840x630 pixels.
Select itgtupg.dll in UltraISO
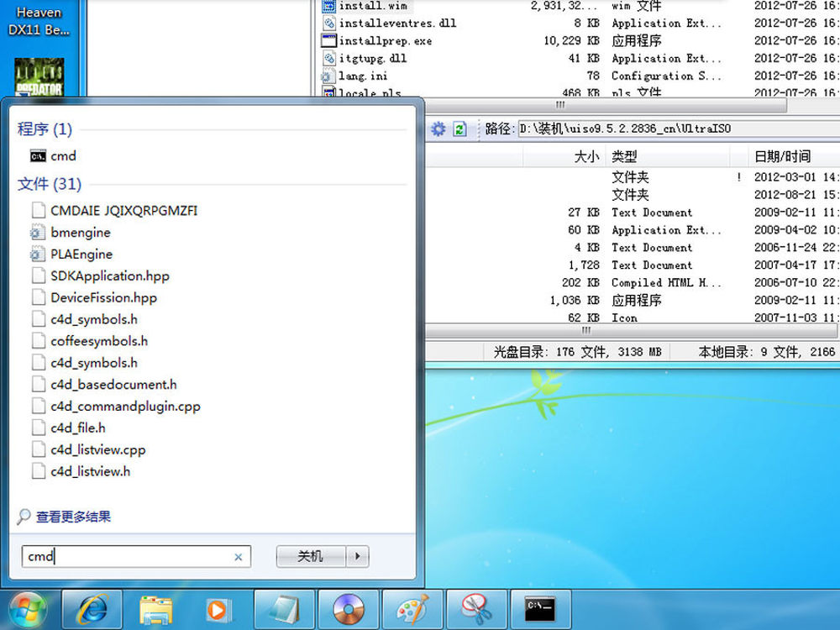coord(373,58)
